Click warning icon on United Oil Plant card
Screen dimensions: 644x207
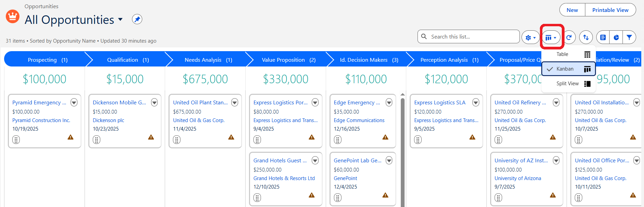click(231, 137)
